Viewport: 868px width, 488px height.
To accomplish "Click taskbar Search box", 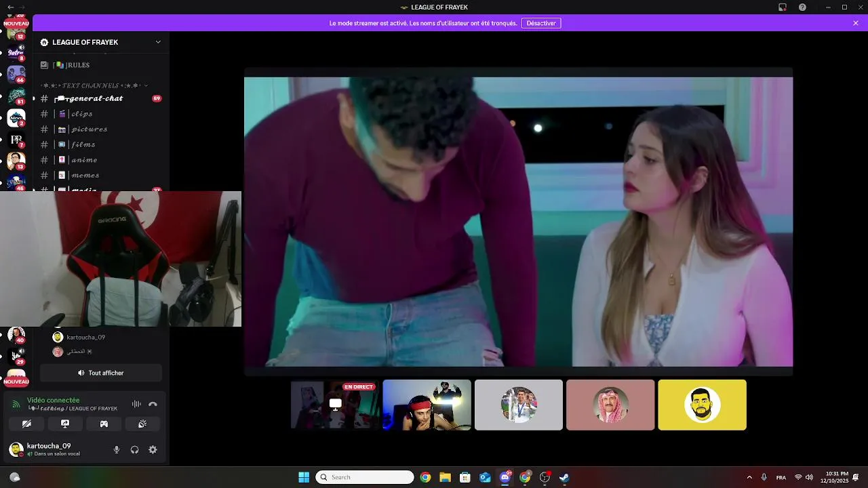I will [365, 477].
